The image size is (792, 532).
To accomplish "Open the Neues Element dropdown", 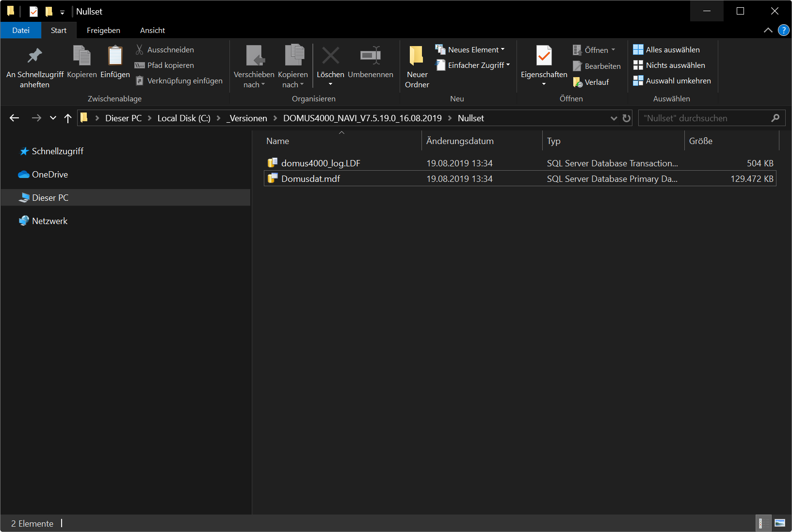I will [x=470, y=49].
